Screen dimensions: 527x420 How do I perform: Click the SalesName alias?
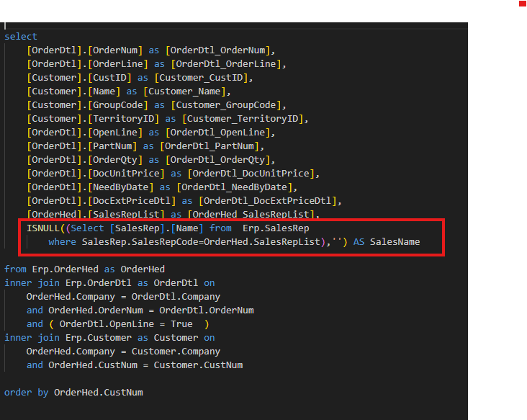pos(395,242)
